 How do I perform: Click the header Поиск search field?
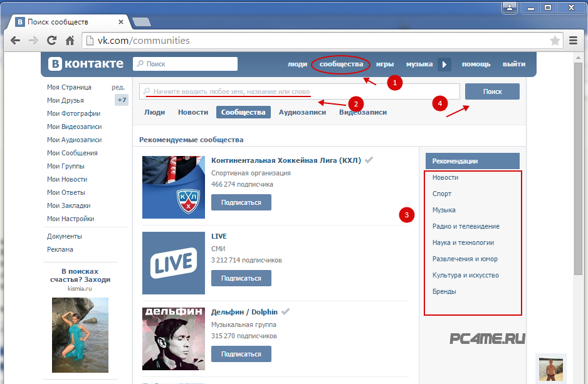point(186,64)
